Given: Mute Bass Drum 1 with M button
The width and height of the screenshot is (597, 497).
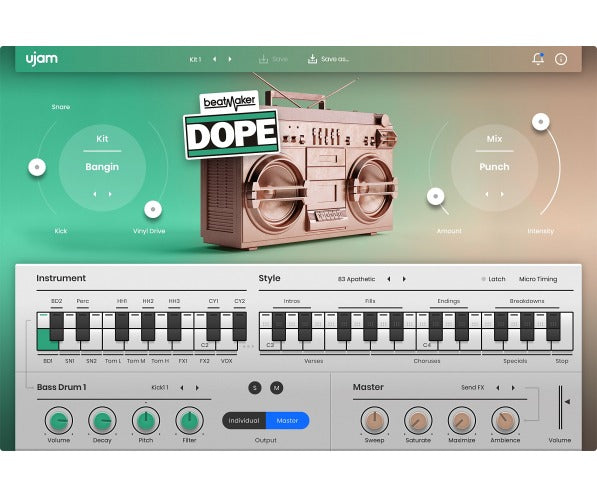Looking at the screenshot, I should pyautogui.click(x=276, y=388).
